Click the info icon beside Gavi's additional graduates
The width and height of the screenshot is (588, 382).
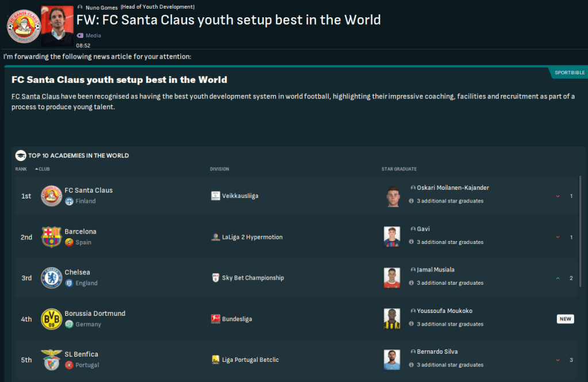click(x=411, y=242)
